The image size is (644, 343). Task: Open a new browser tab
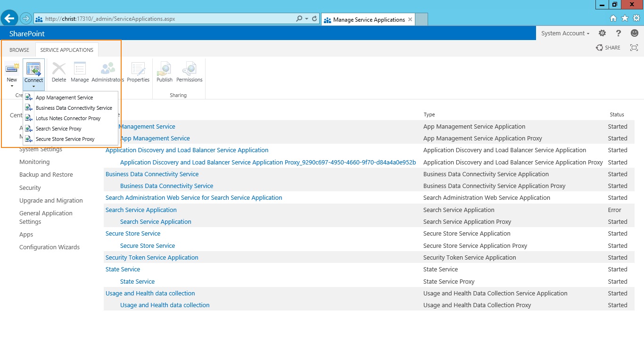pos(421,19)
